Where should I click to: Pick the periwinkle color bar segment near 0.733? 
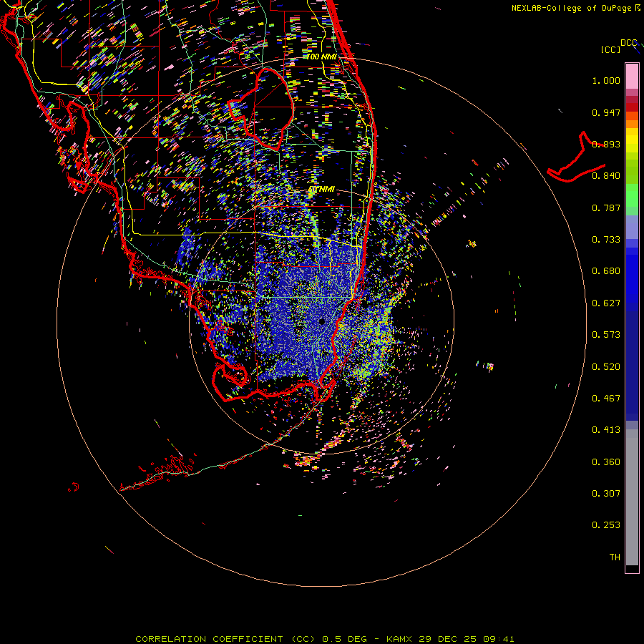click(632, 228)
